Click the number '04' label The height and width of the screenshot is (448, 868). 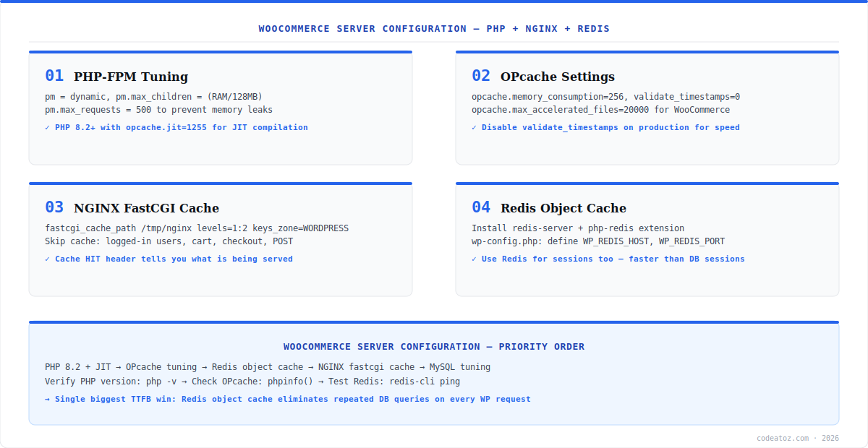(x=481, y=207)
